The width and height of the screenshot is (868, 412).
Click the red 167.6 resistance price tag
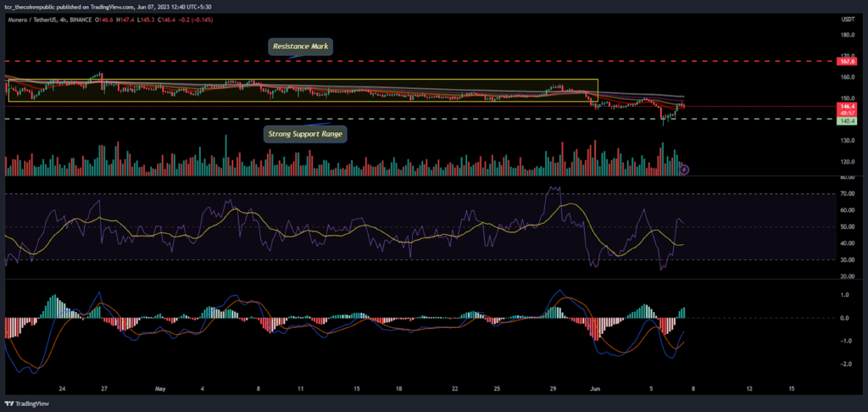pyautogui.click(x=847, y=62)
